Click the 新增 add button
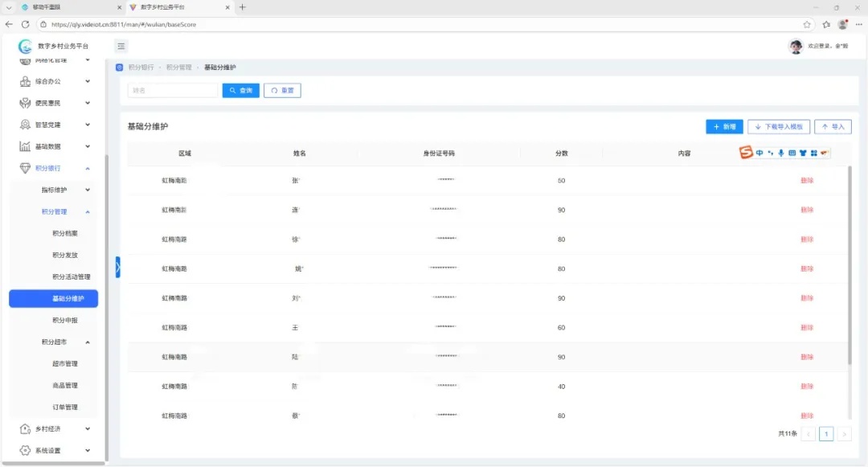 tap(724, 127)
